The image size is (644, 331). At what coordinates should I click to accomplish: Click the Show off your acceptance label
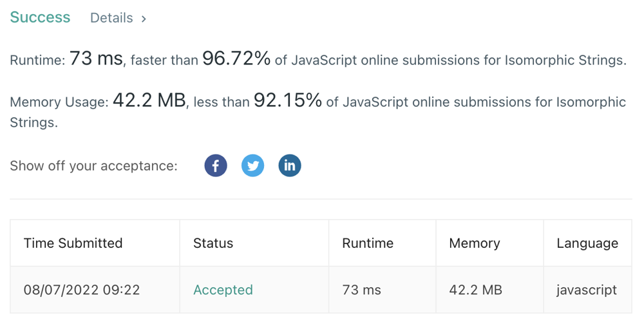point(93,166)
